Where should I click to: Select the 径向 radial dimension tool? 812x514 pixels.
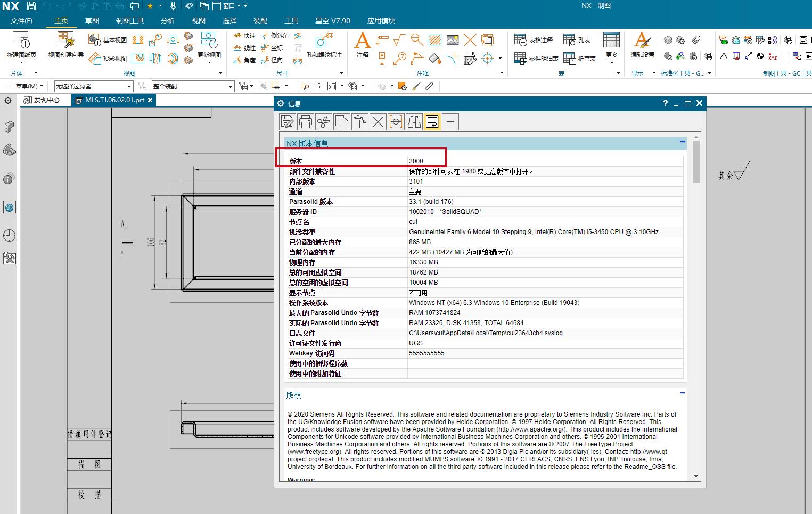pos(272,60)
